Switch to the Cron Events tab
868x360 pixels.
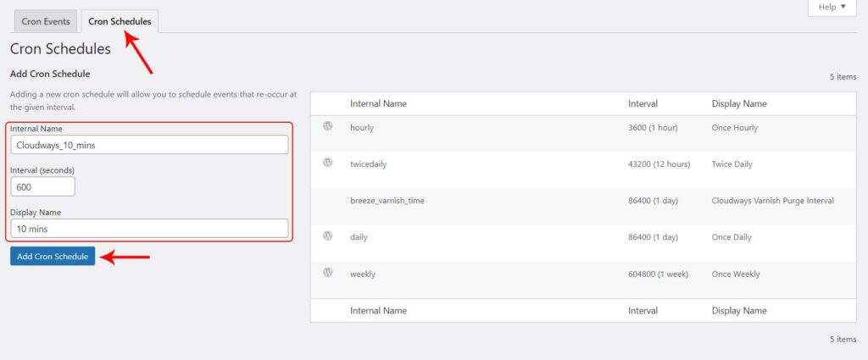click(46, 21)
